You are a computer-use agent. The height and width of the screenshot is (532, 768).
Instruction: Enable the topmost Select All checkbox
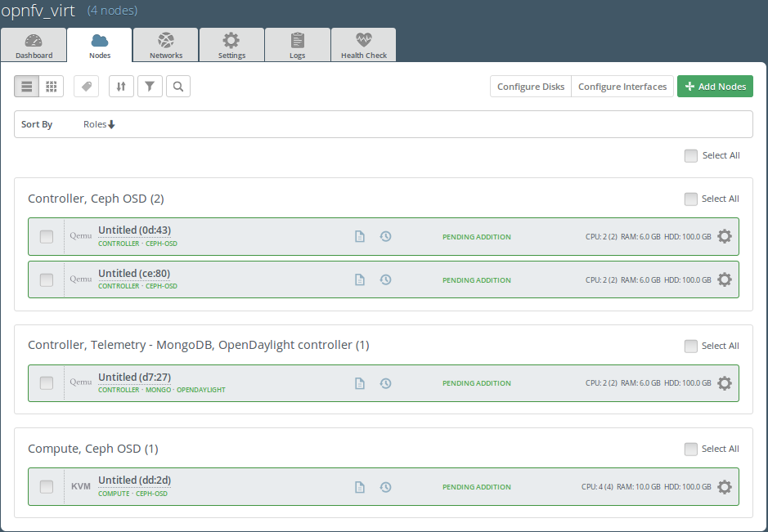(691, 155)
